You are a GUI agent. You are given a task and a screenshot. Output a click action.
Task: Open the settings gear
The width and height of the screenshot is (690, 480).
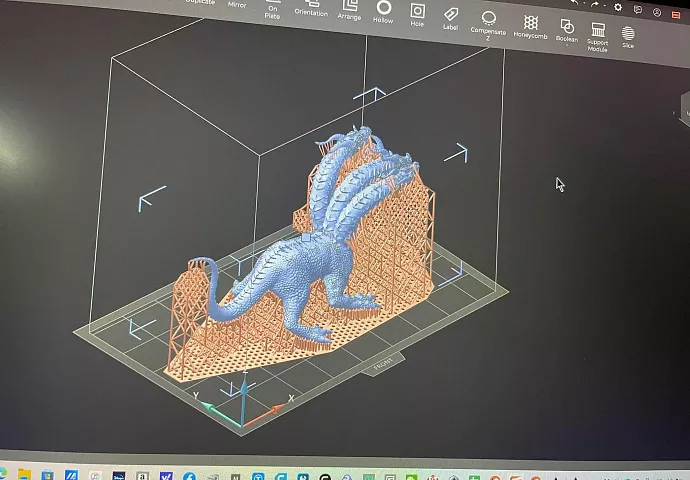pos(618,7)
